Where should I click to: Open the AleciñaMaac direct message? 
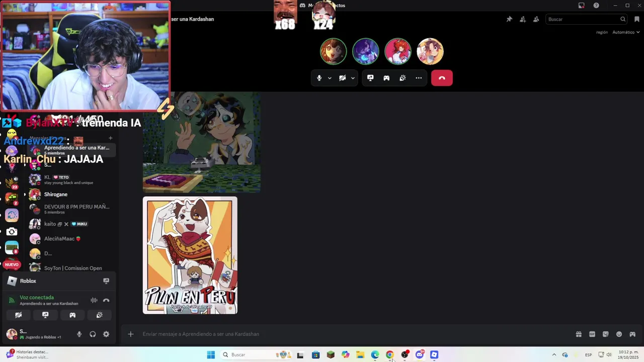(71, 238)
